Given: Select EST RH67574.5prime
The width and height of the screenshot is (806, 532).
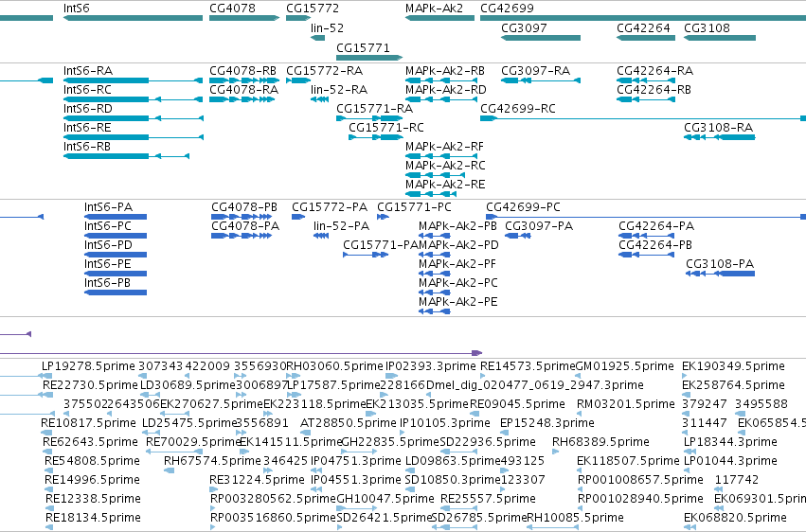Looking at the screenshot, I should (x=212, y=461).
